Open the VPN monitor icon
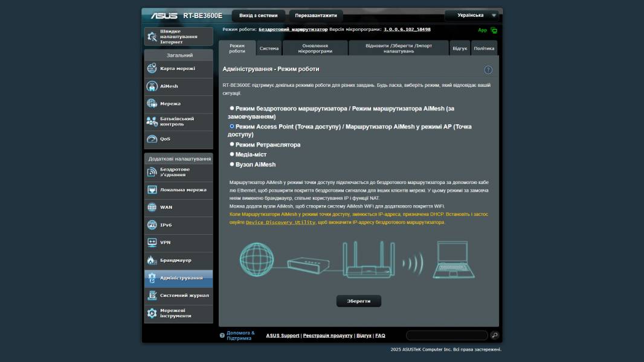This screenshot has width=644, height=362. [152, 243]
